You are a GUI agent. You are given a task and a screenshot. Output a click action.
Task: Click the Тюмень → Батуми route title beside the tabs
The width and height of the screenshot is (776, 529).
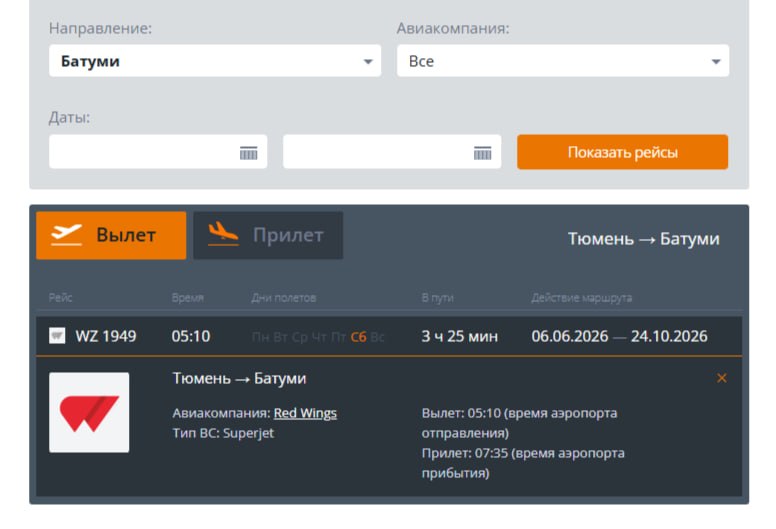(x=643, y=239)
